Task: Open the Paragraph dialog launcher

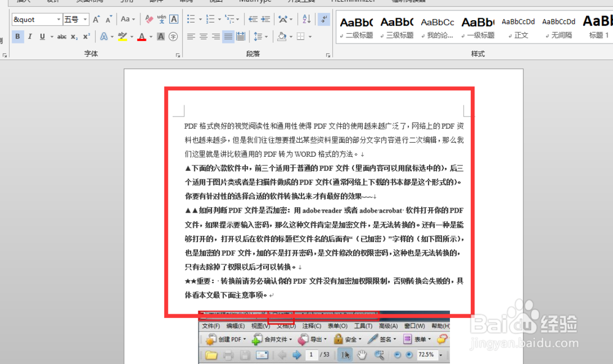Action: coord(328,56)
